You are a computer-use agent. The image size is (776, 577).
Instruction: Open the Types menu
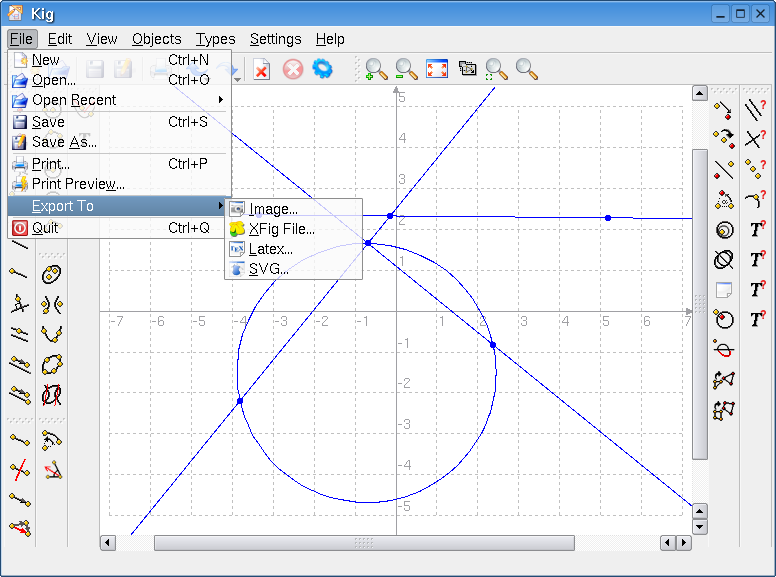tap(215, 39)
